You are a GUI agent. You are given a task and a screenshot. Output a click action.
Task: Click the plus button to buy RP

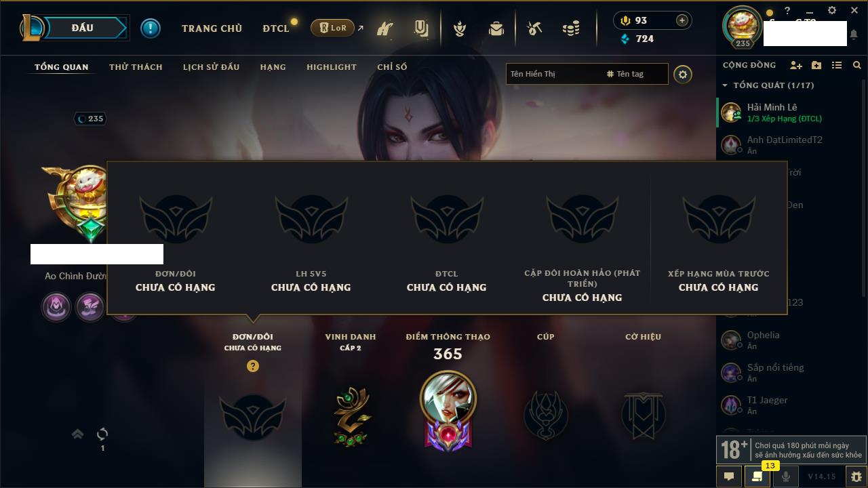click(682, 20)
